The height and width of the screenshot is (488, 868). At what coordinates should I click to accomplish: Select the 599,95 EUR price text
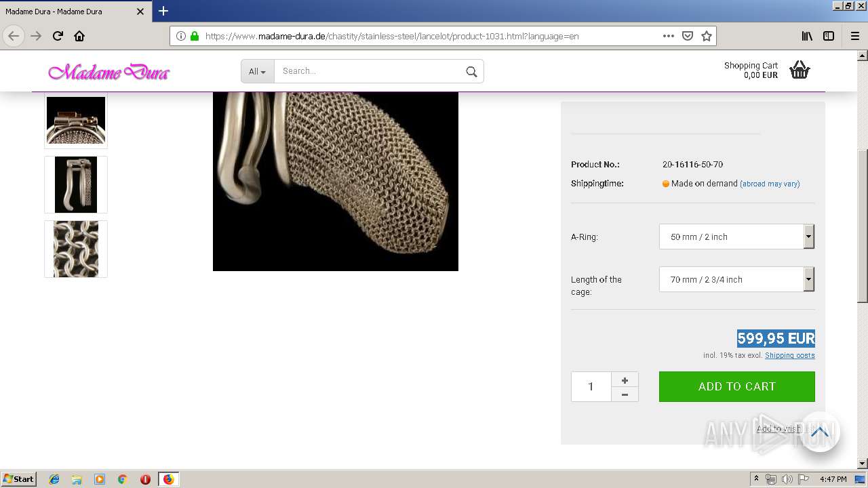point(776,338)
